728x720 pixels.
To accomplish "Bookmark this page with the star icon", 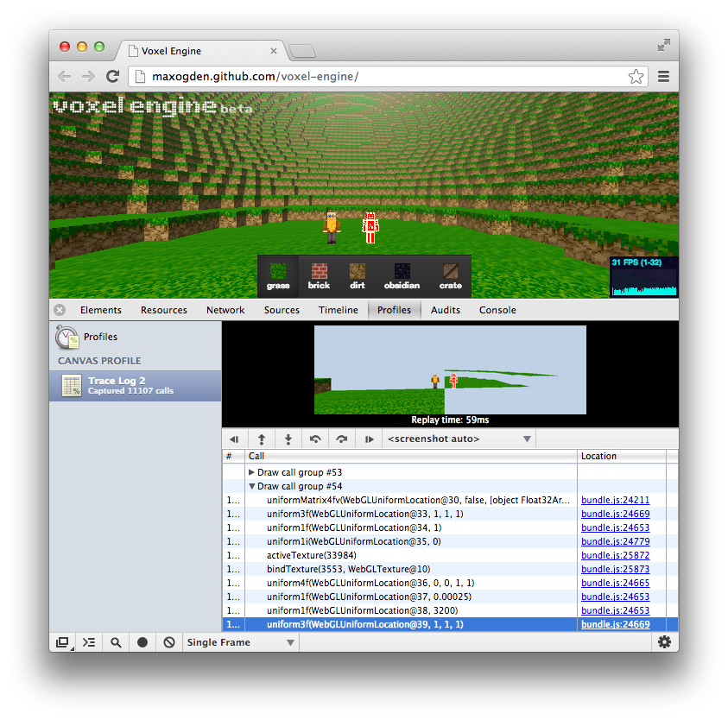I will pyautogui.click(x=636, y=77).
